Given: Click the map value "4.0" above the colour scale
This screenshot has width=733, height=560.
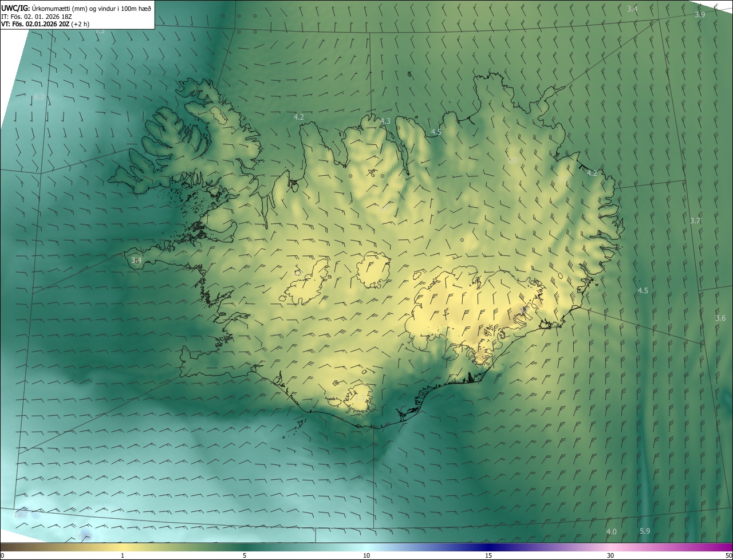Looking at the screenshot, I should (612, 531).
